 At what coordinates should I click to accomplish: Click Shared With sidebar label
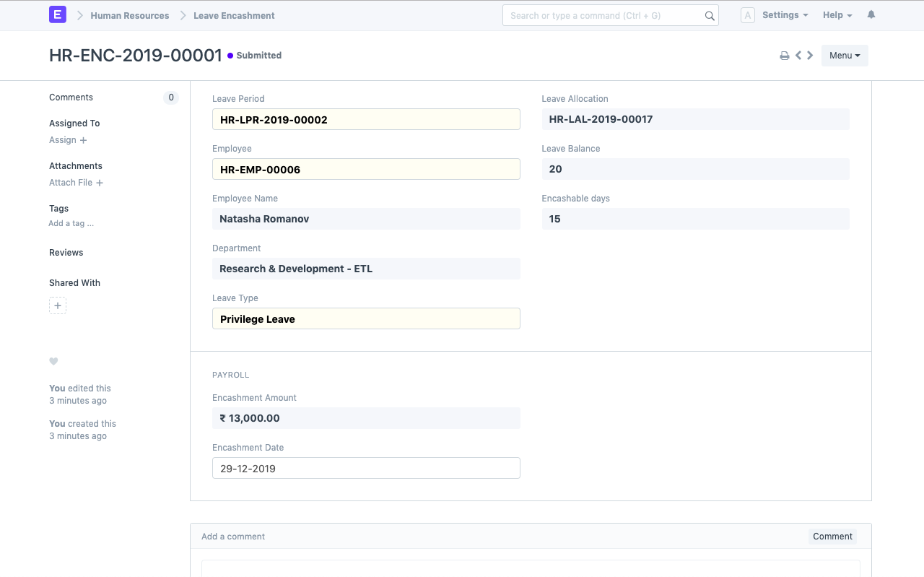pyautogui.click(x=74, y=283)
